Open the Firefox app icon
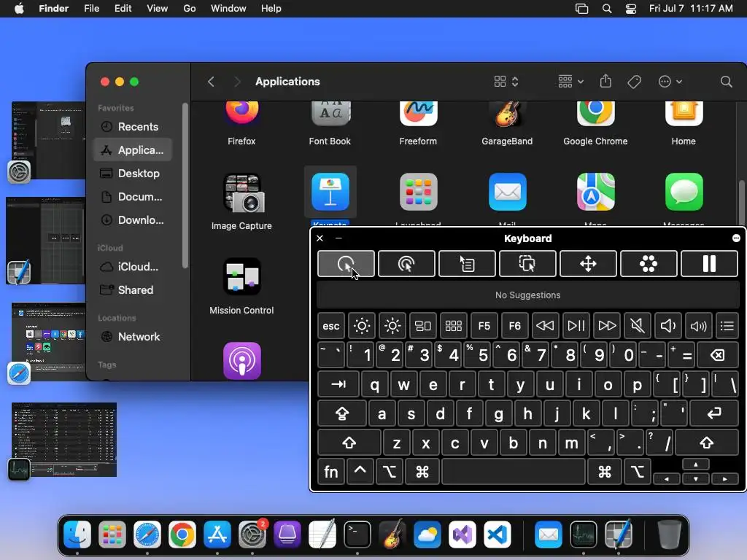The image size is (747, 560). tap(241, 112)
